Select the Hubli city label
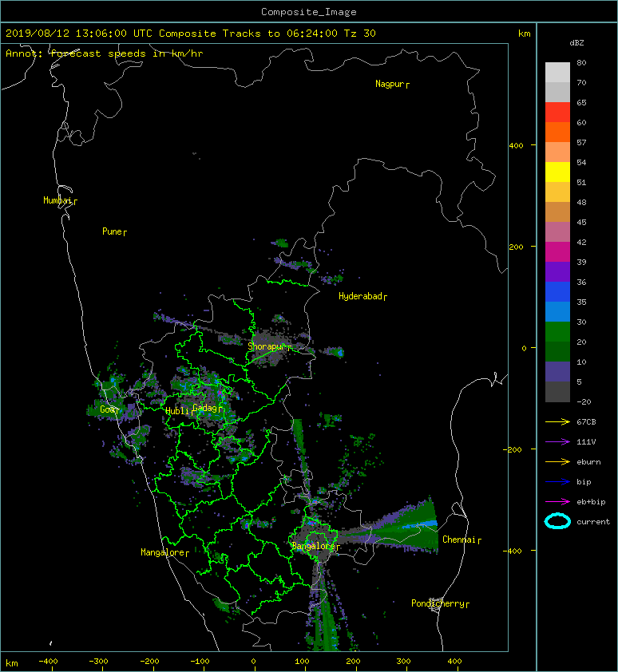This screenshot has height=672, width=618. point(176,411)
